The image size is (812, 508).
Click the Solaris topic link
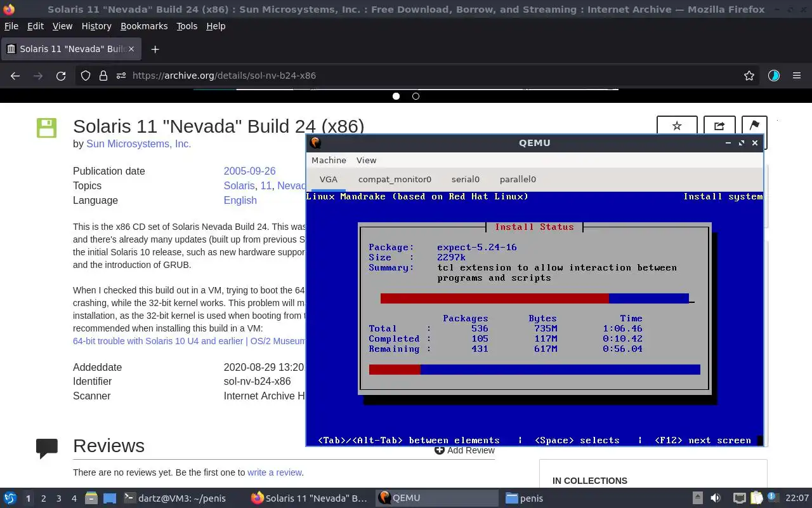point(239,186)
